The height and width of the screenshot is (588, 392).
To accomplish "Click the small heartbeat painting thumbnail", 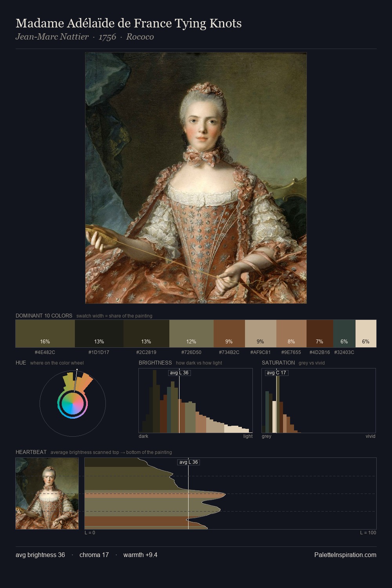I will 47,494.
